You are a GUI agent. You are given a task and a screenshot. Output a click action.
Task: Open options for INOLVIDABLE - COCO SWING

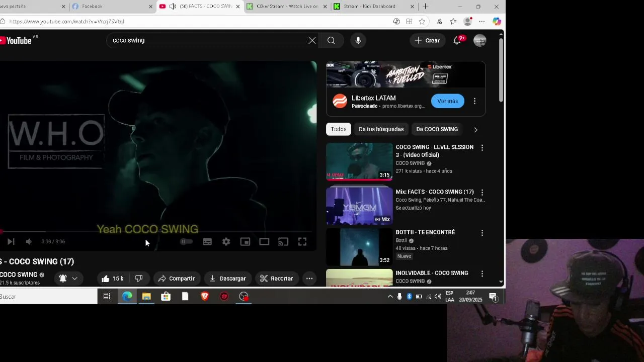482,274
